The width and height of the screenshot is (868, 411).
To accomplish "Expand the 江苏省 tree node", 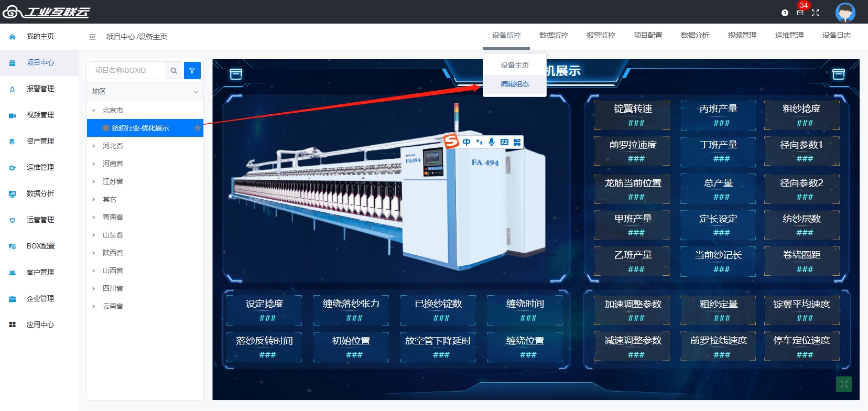I will [94, 182].
